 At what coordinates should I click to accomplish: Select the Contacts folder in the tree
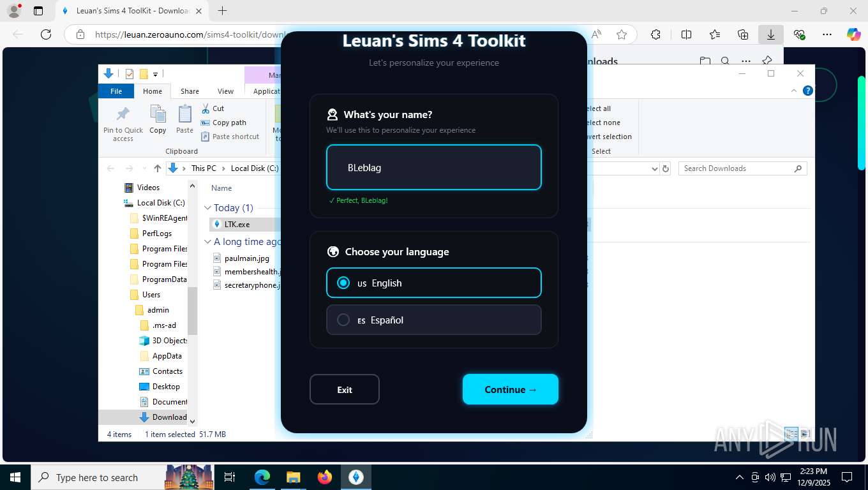167,371
